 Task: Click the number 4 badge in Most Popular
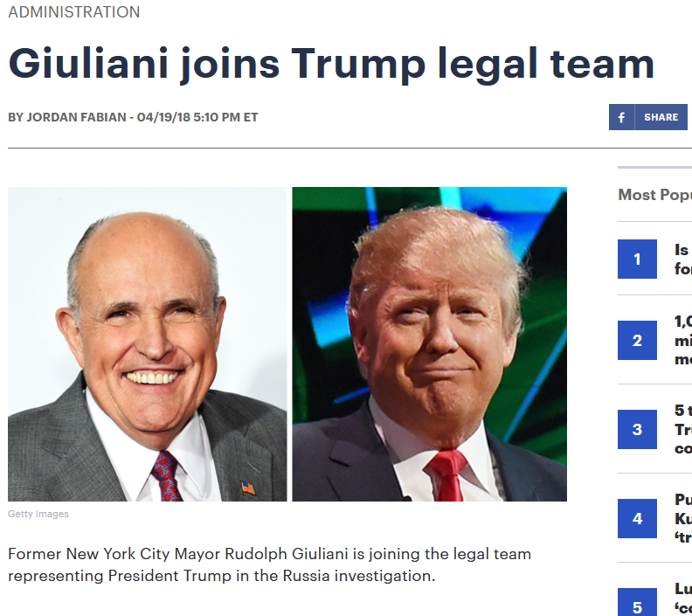637,518
